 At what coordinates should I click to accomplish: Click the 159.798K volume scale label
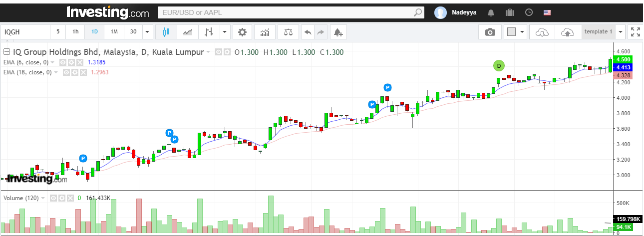(627, 219)
